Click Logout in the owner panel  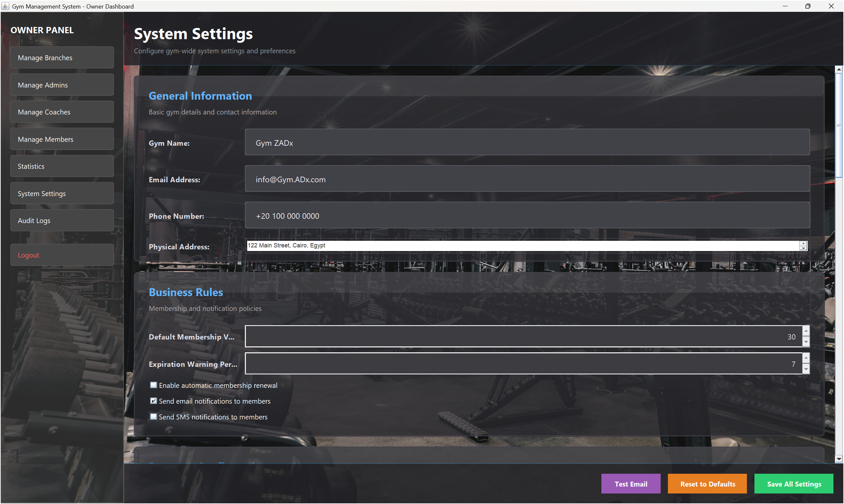click(62, 255)
